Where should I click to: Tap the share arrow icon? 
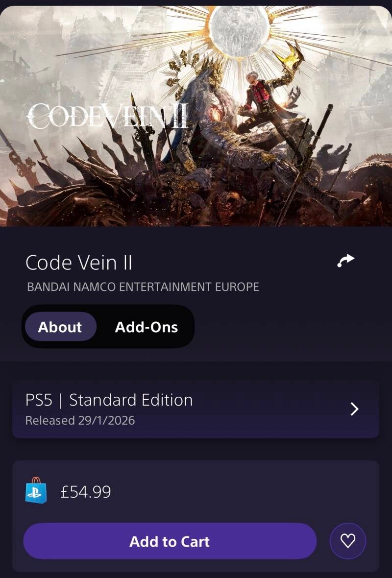(346, 261)
